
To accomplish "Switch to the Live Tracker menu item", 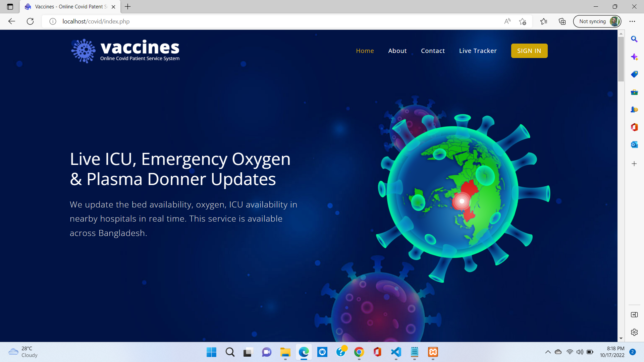I will 478,51.
